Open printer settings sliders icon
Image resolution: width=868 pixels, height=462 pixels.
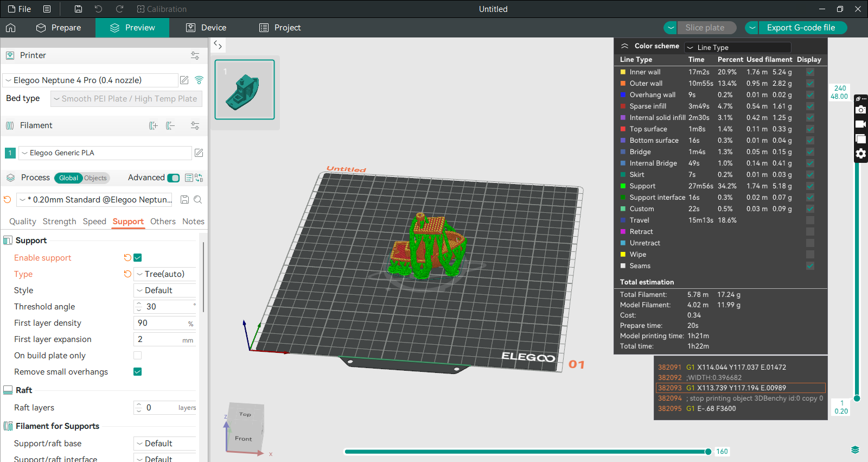point(195,55)
